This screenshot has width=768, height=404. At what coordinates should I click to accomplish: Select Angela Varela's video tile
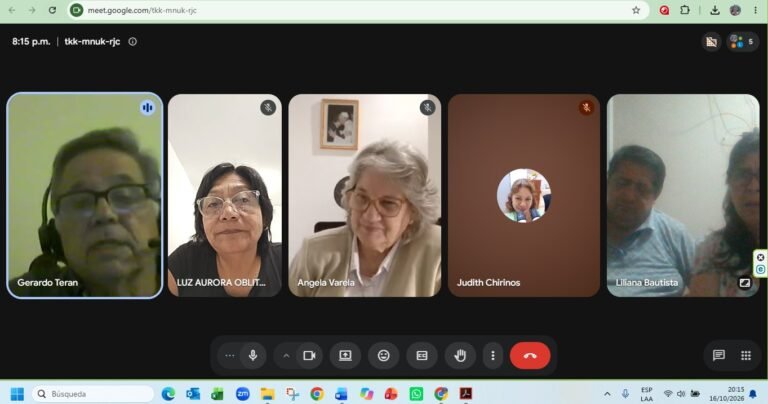tap(365, 195)
